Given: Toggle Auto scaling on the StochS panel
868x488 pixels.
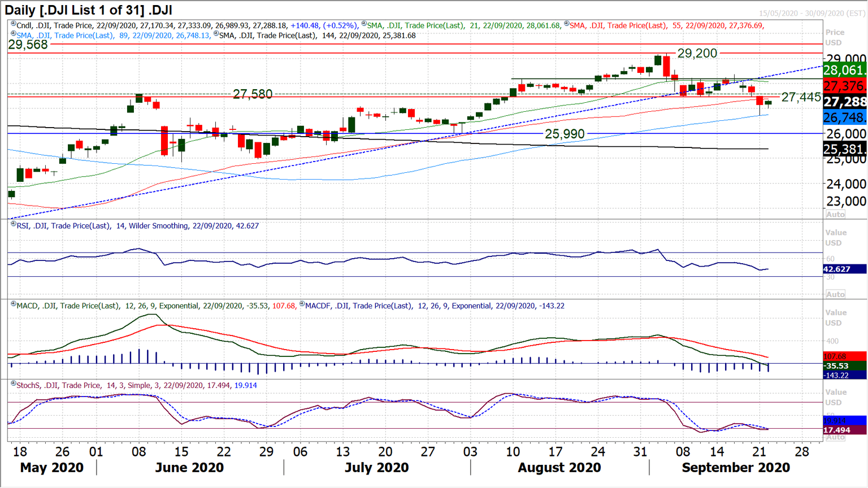Looking at the screenshot, I should pos(837,438).
